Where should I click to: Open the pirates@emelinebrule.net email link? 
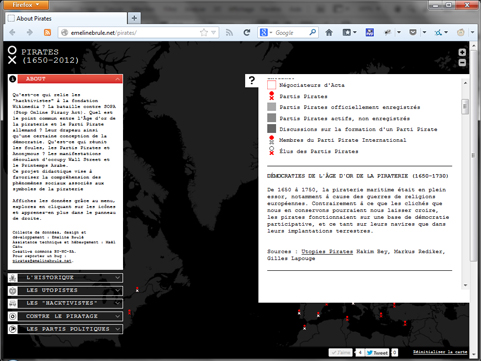pyautogui.click(x=42, y=261)
